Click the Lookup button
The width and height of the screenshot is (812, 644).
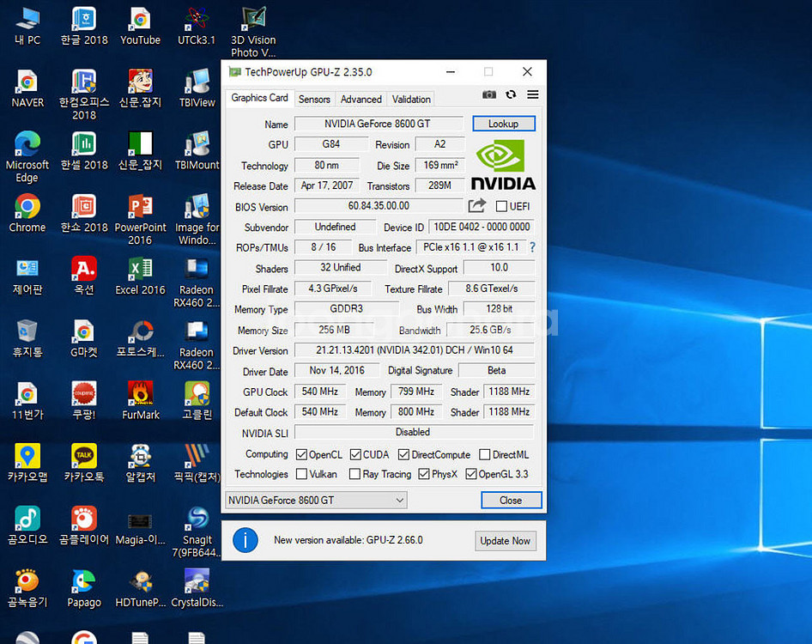pyautogui.click(x=503, y=124)
